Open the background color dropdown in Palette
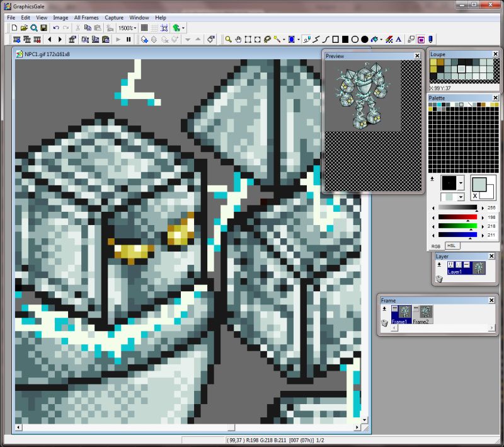Screen dimensions: 504x447 click(461, 197)
